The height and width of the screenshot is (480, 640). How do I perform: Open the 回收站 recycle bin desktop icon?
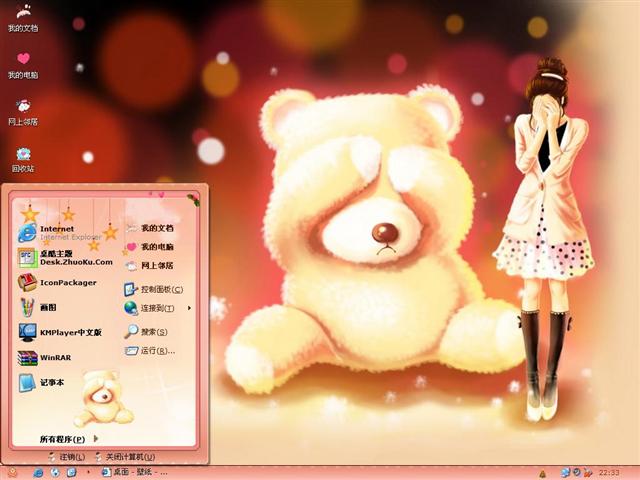[x=23, y=160]
